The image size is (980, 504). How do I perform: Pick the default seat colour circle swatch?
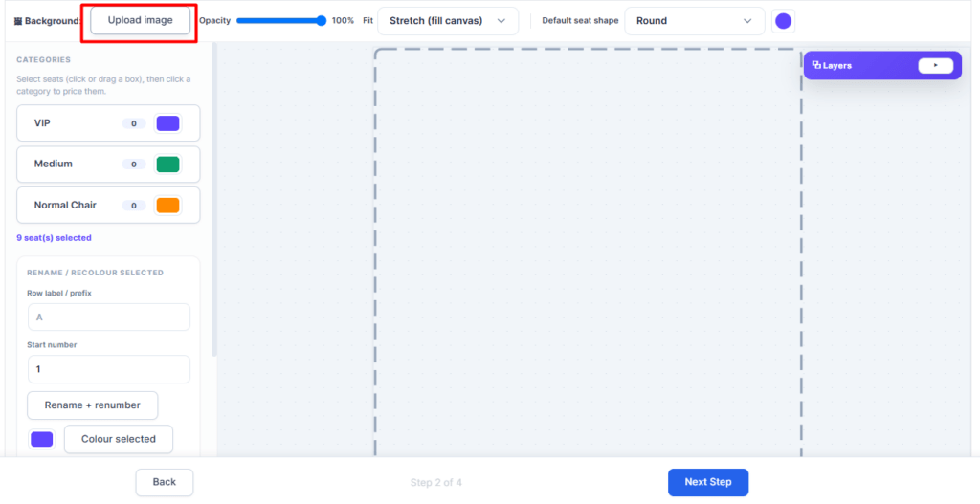(x=783, y=21)
